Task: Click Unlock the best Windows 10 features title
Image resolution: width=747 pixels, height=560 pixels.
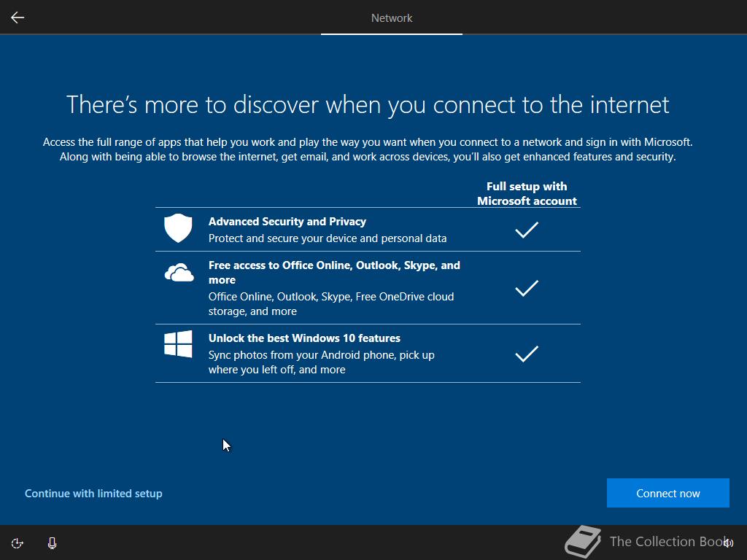Action: [x=304, y=338]
